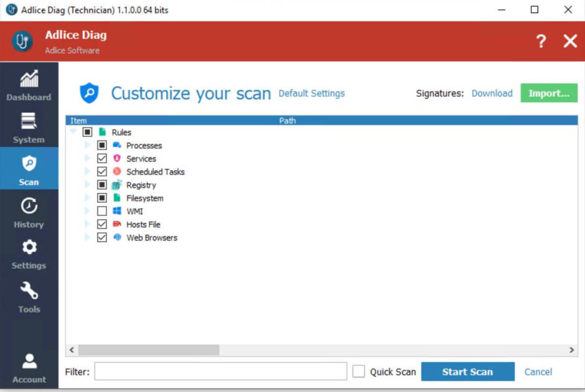Click the History clock icon
Image resolution: width=585 pixels, height=392 pixels.
pyautogui.click(x=29, y=206)
